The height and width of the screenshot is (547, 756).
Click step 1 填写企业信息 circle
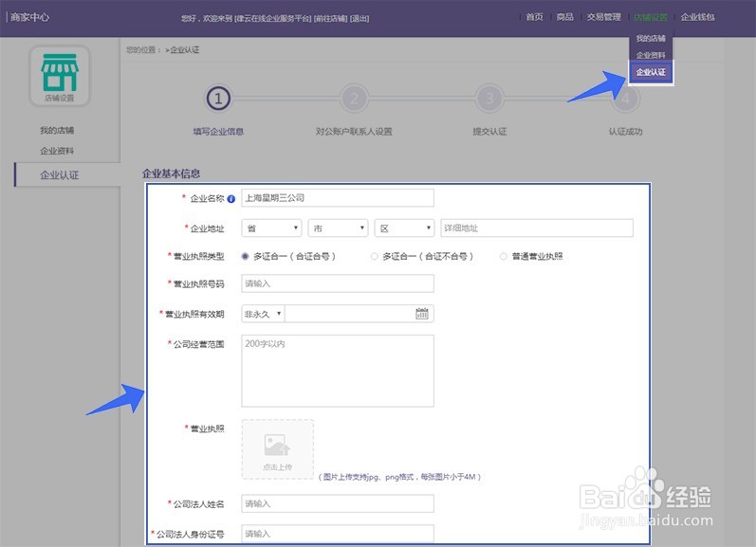coord(218,99)
